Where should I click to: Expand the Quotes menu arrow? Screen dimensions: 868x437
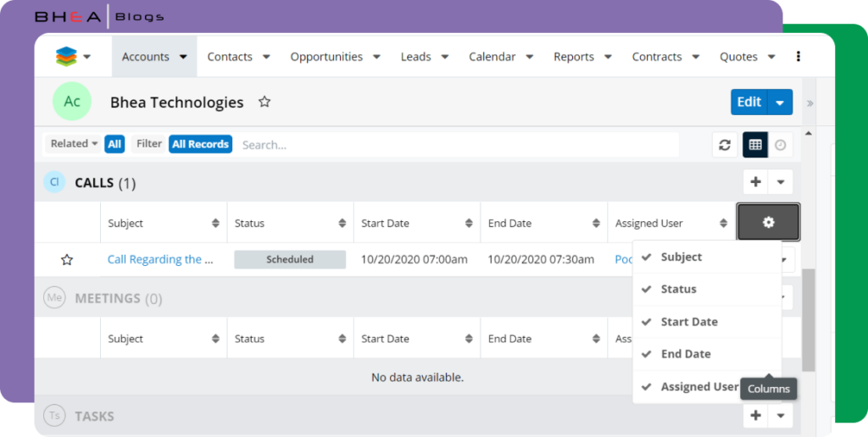771,57
